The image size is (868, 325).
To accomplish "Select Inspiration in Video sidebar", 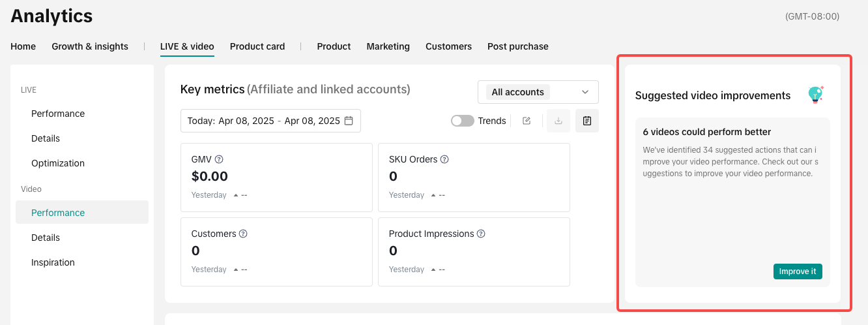I will (x=53, y=262).
